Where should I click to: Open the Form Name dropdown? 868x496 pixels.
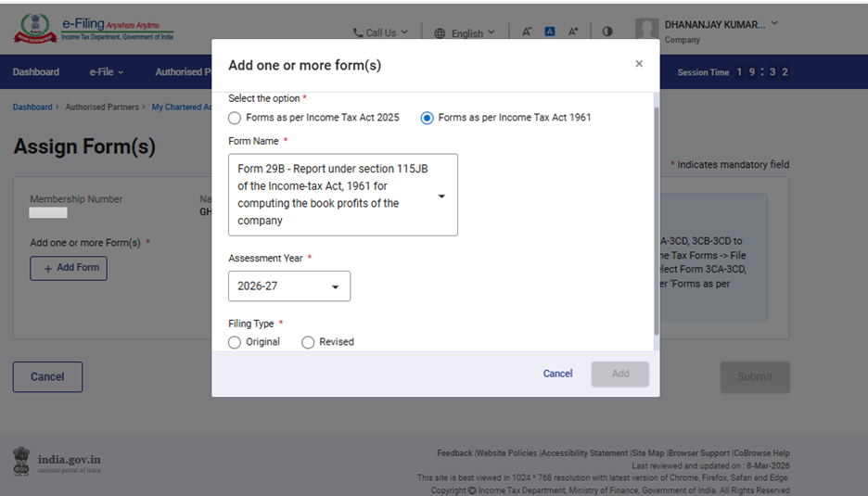(x=342, y=196)
